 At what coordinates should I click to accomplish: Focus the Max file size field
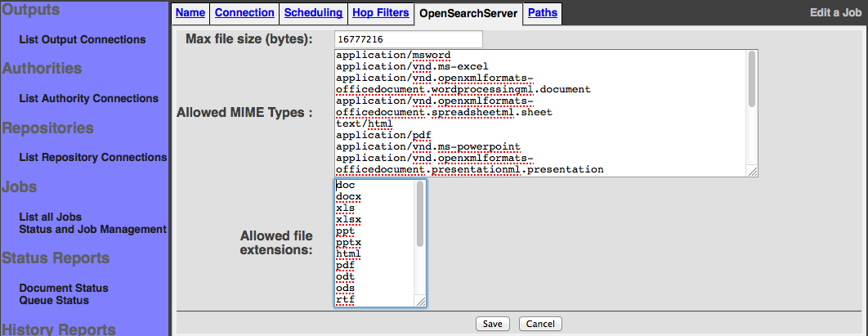click(408, 39)
